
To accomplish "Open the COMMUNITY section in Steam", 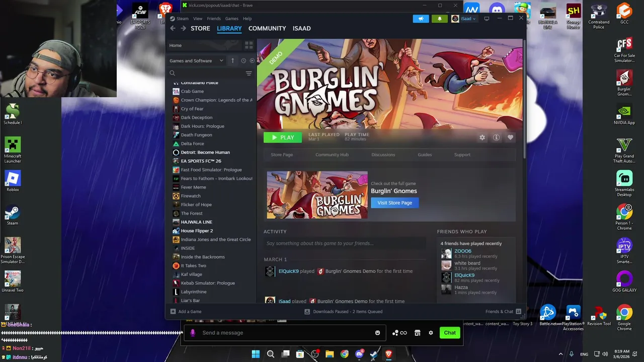I will click(x=267, y=28).
